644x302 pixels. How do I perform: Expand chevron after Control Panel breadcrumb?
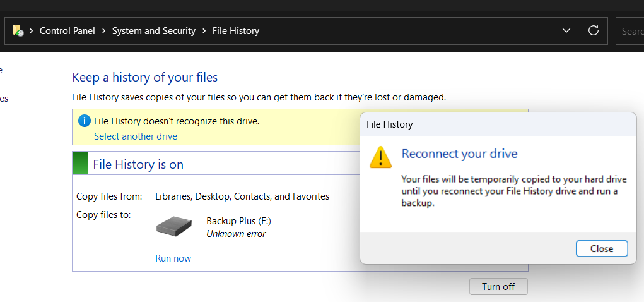point(103,30)
